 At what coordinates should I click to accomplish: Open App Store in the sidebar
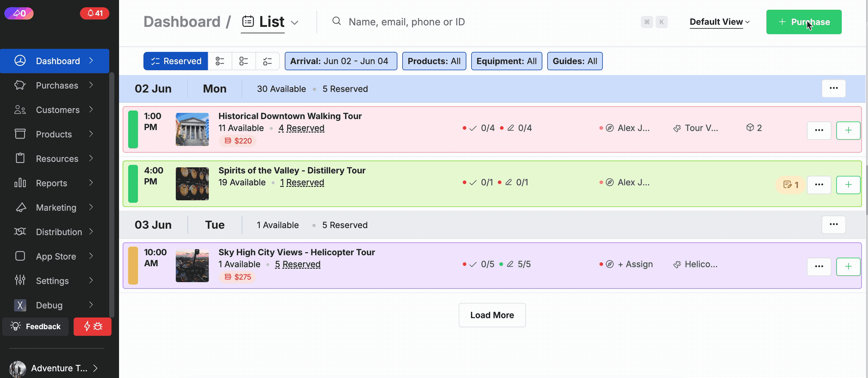[x=55, y=256]
